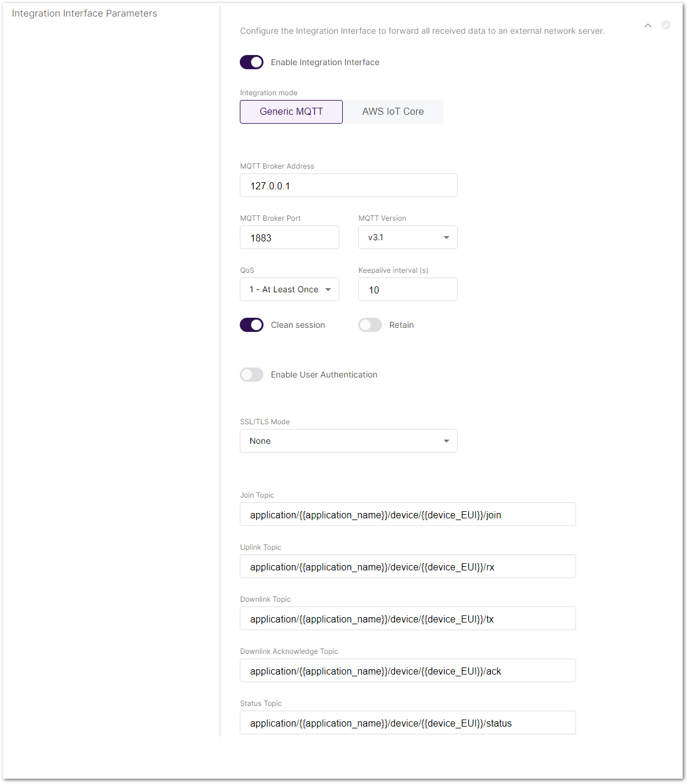Click the Uplink Topic field
This screenshot has width=688, height=784.
407,566
